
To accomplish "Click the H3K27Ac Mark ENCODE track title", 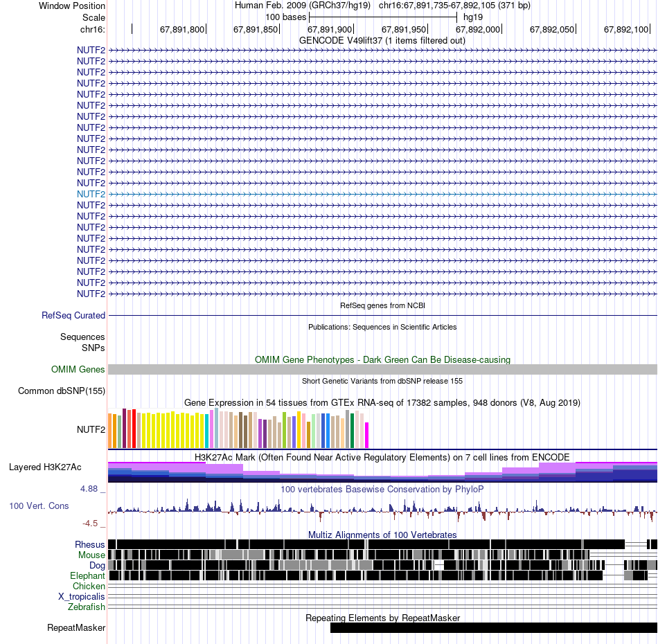I will tap(382, 457).
